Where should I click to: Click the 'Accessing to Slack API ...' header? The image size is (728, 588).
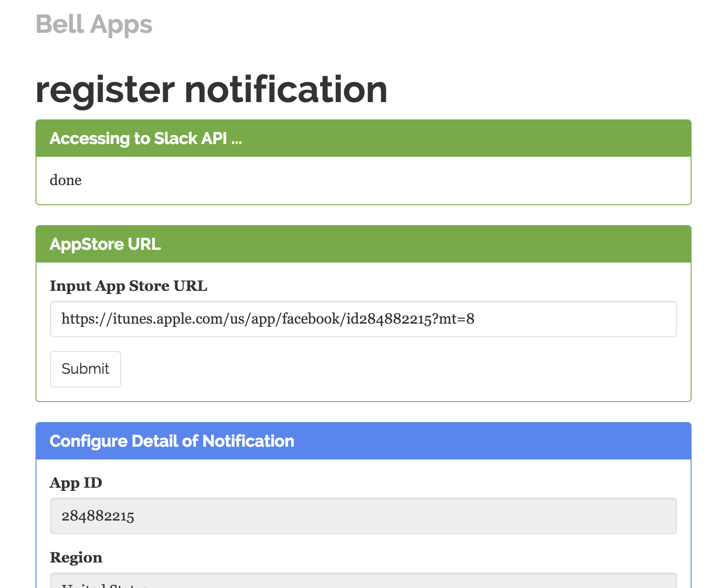pos(364,139)
